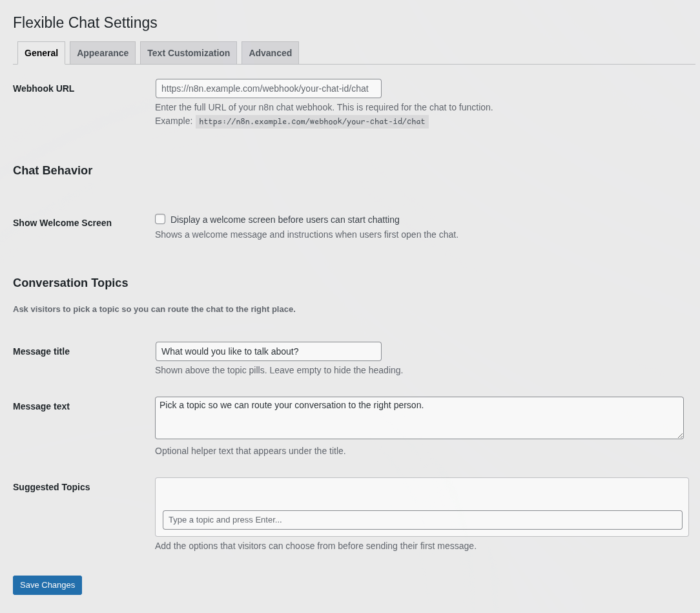Focus the Message title text box
Image resolution: width=700 pixels, height=613 pixels.
(268, 351)
